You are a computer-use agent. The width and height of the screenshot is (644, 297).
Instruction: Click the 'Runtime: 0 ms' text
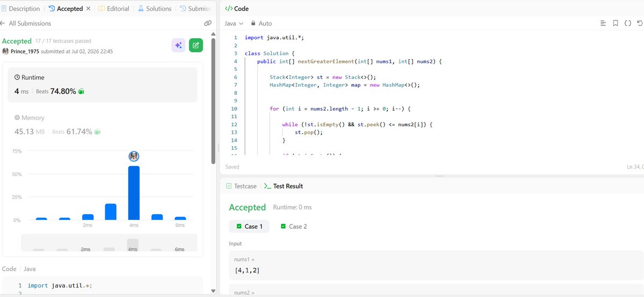pos(292,207)
